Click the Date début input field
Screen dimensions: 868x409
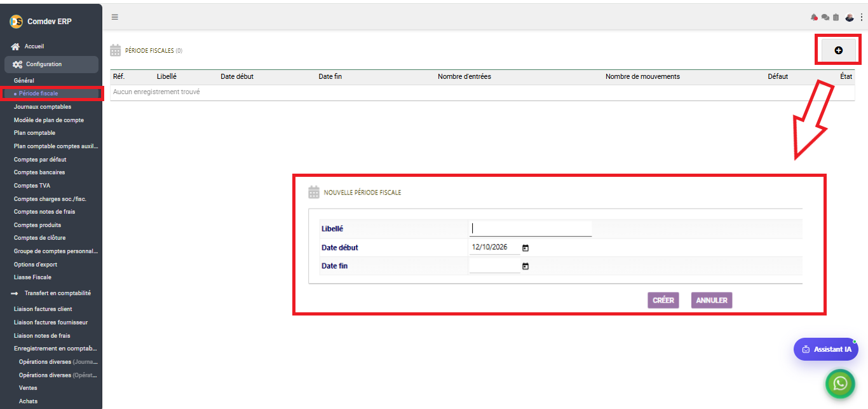(x=494, y=247)
